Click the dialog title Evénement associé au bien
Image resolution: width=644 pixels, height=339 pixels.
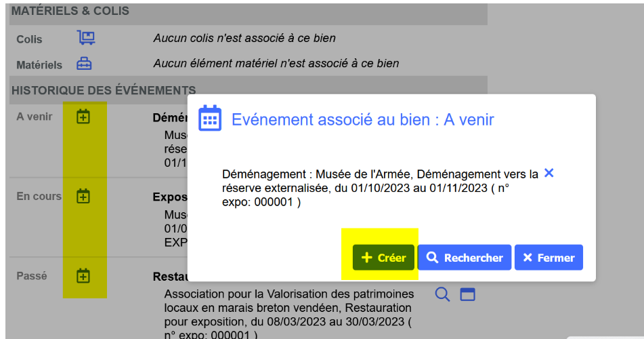click(362, 120)
